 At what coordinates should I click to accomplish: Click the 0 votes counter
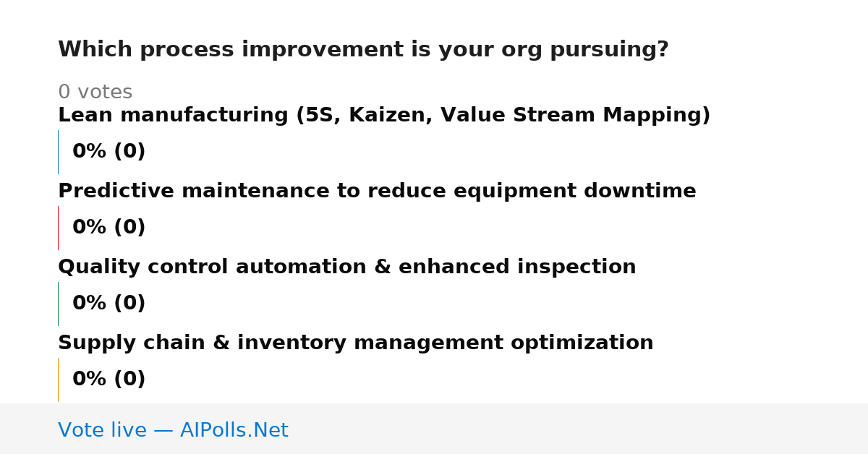pyautogui.click(x=95, y=93)
